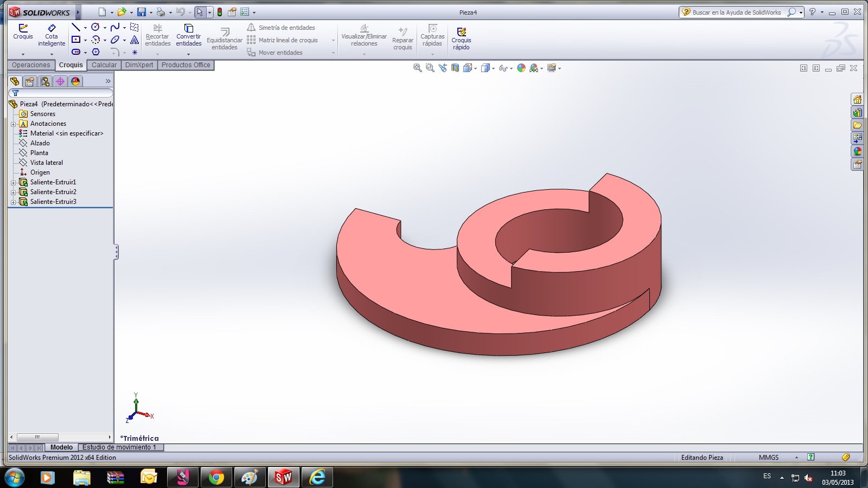Open the ConfigurationManager tab icon
Screen dimensions: 868x488
pos(45,81)
